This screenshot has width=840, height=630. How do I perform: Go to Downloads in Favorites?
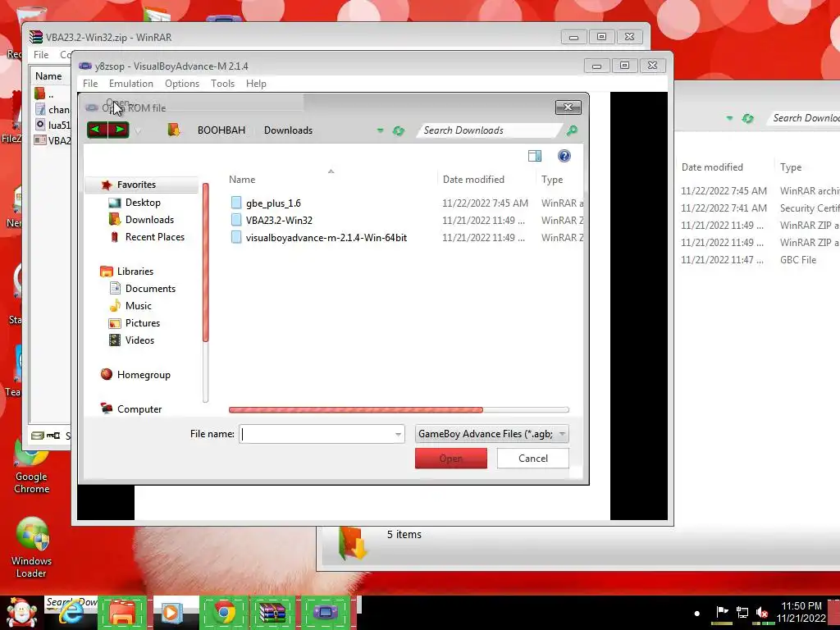149,220
